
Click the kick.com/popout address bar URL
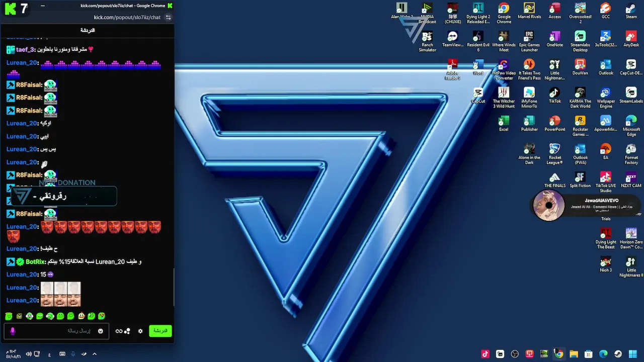(x=127, y=17)
